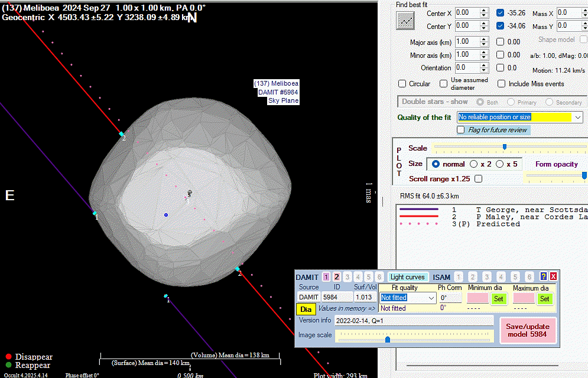
Task: Close the DAMIT model panel
Action: pyautogui.click(x=553, y=277)
